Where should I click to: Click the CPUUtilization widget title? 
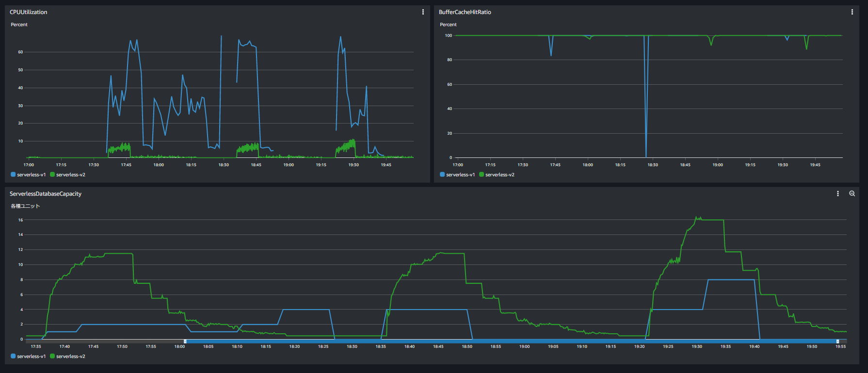click(x=29, y=12)
